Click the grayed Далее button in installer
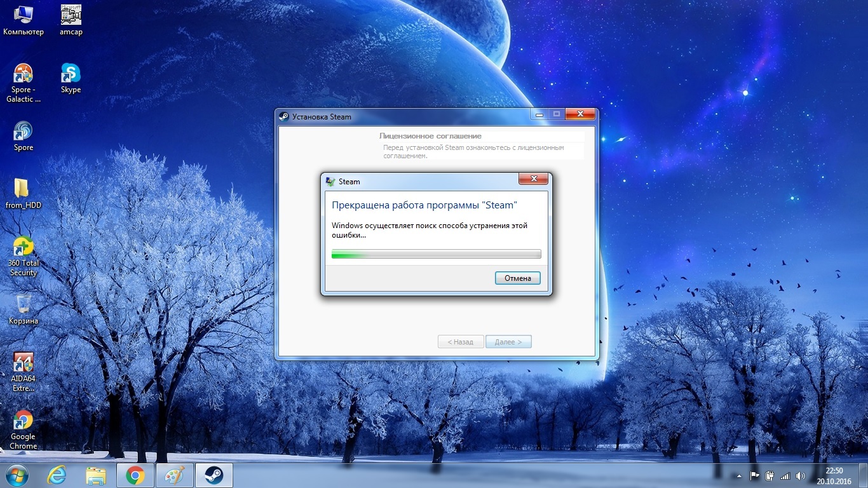The width and height of the screenshot is (868, 488). 508,342
